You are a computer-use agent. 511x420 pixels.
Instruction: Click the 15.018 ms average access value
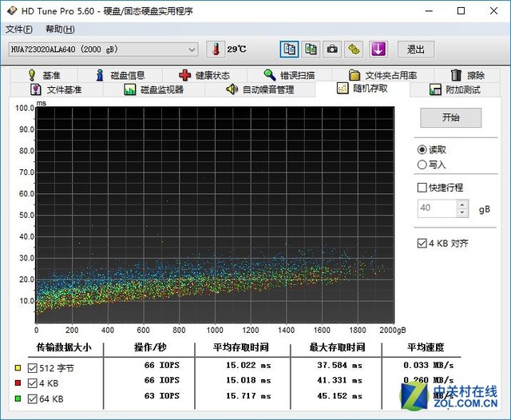click(248, 380)
